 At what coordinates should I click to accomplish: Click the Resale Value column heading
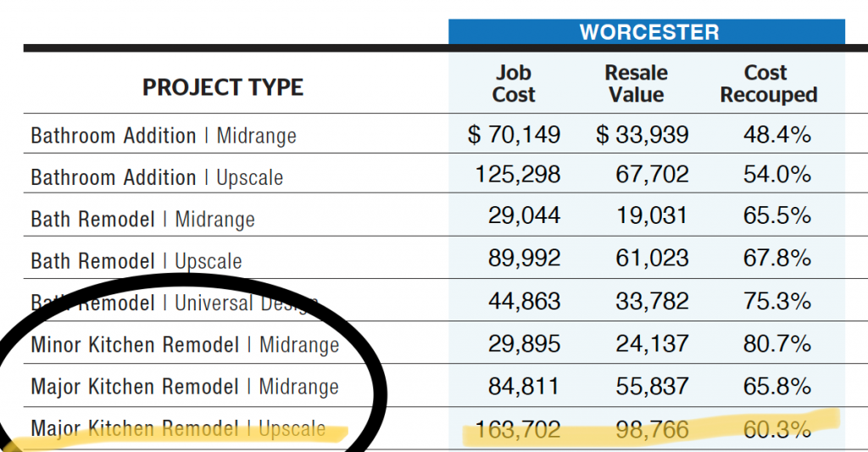pyautogui.click(x=636, y=84)
